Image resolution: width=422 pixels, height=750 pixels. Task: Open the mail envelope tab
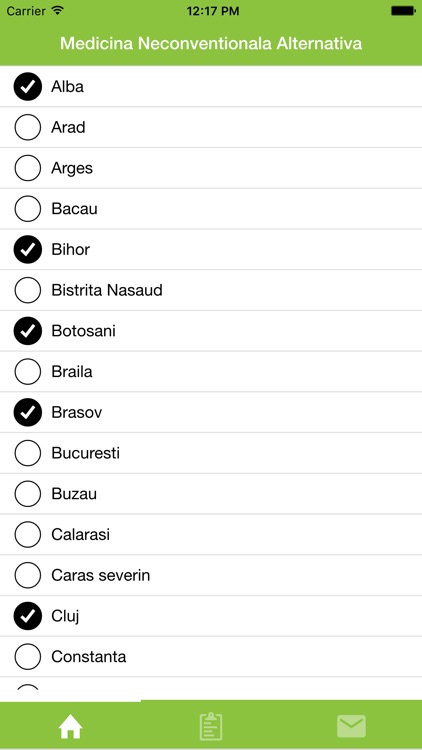351,727
